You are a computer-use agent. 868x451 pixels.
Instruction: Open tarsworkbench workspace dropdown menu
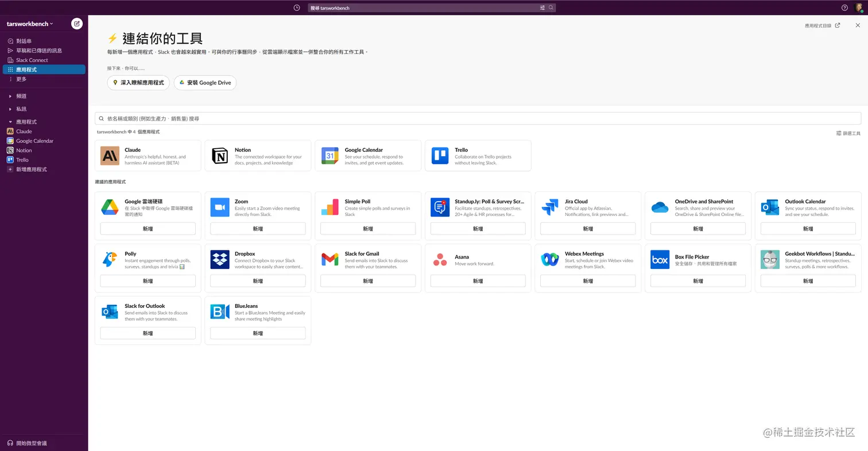click(x=30, y=24)
